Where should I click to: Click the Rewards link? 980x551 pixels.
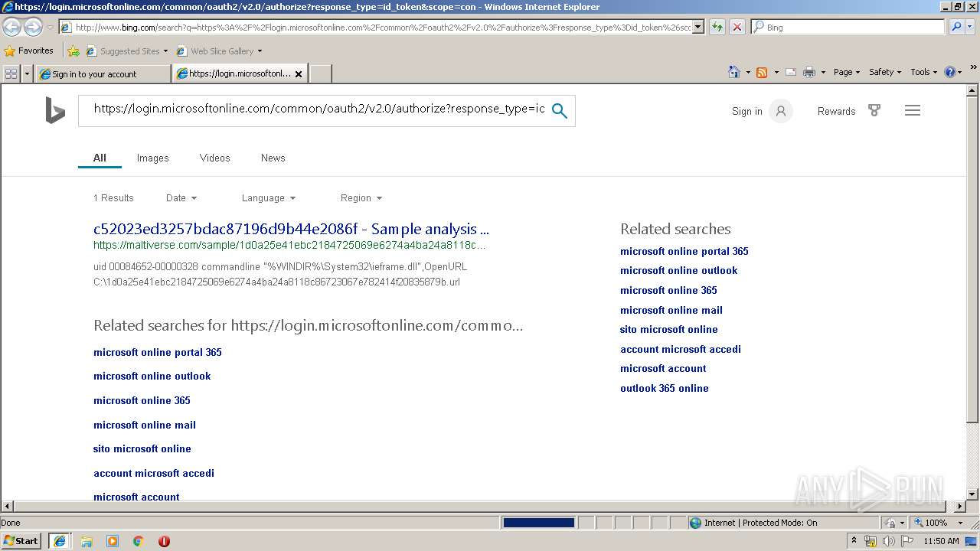pos(836,111)
